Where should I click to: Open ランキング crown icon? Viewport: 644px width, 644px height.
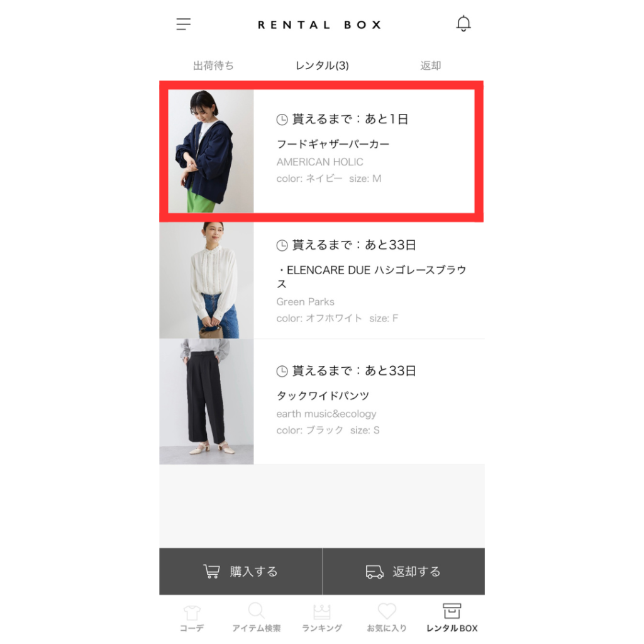[x=321, y=612]
